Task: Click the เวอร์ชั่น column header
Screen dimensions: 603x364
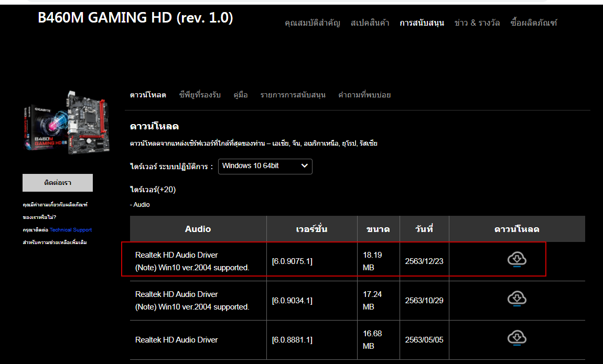Action: 312,229
